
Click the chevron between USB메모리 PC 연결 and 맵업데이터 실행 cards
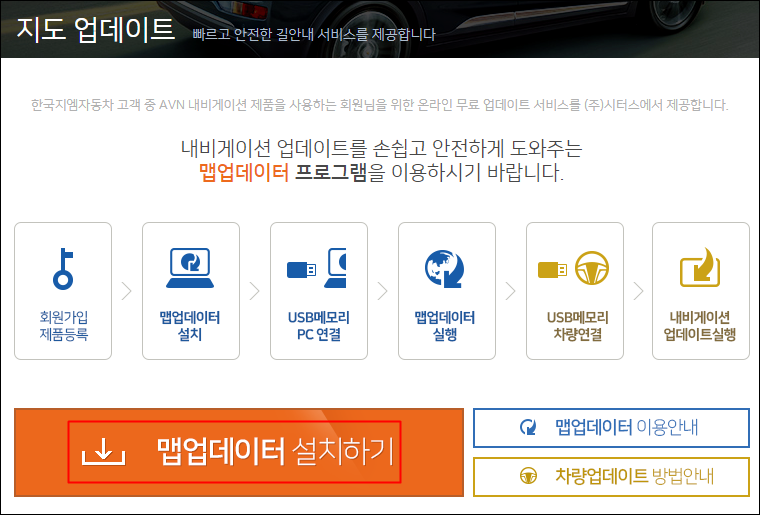pos(382,291)
